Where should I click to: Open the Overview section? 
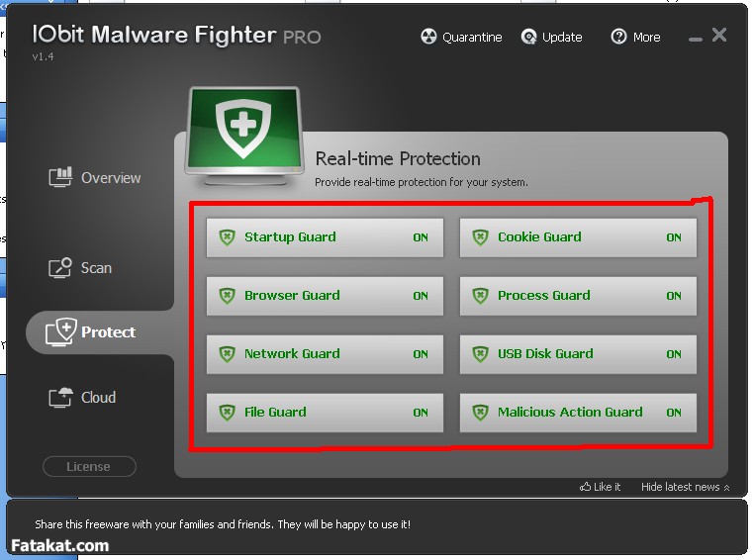[94, 177]
